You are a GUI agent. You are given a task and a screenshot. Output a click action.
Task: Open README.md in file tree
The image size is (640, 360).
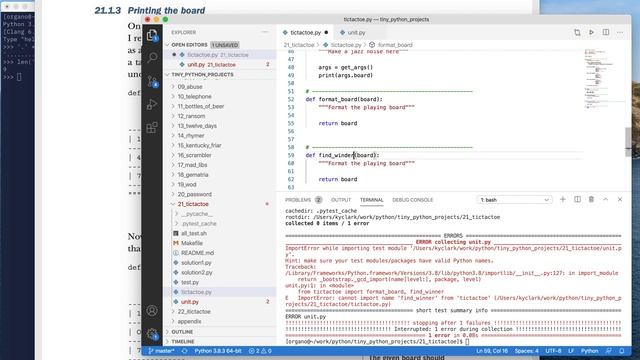[x=220, y=253]
